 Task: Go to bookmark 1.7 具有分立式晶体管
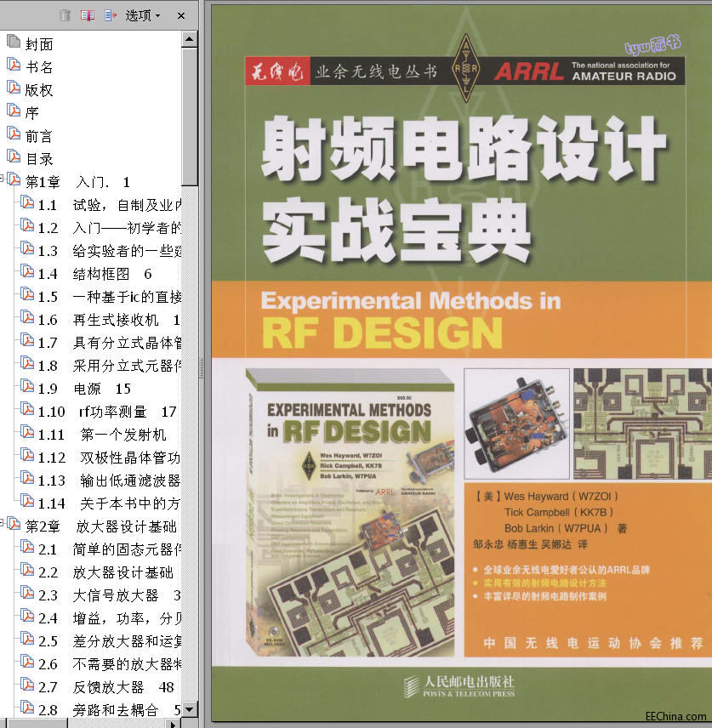[110, 343]
